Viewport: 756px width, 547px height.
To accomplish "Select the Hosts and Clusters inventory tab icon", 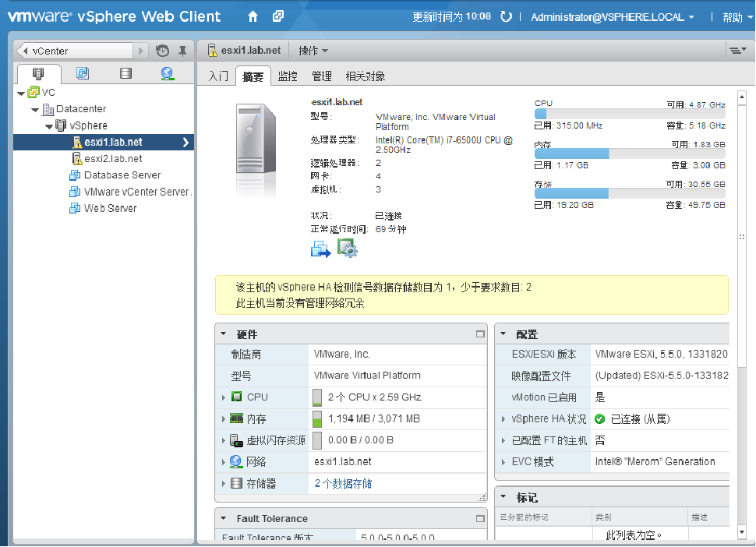I will click(38, 73).
